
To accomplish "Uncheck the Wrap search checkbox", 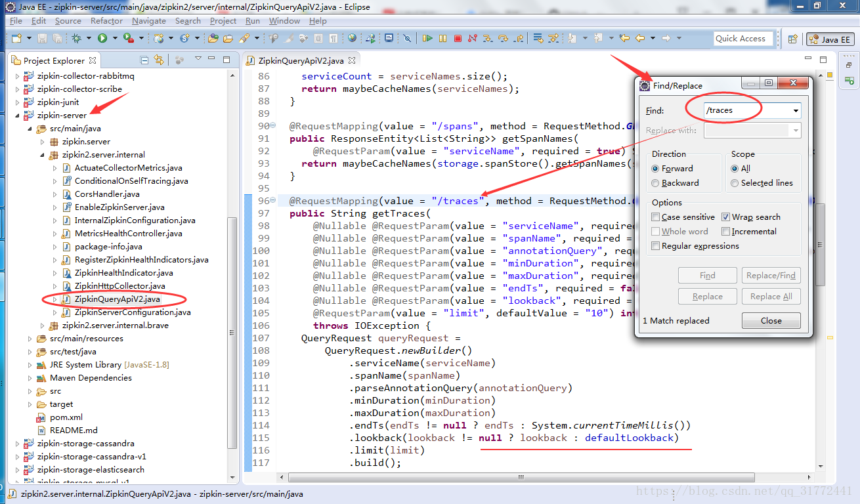I will pos(725,217).
